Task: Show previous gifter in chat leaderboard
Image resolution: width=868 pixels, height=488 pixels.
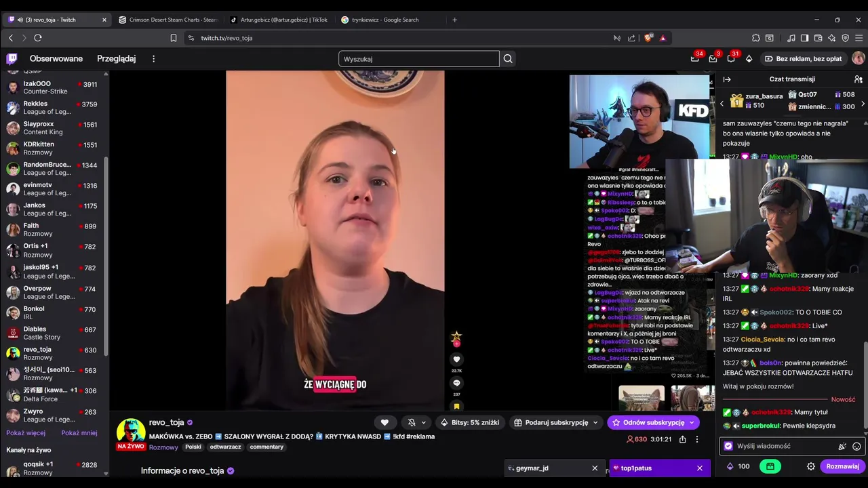Action: click(x=722, y=104)
